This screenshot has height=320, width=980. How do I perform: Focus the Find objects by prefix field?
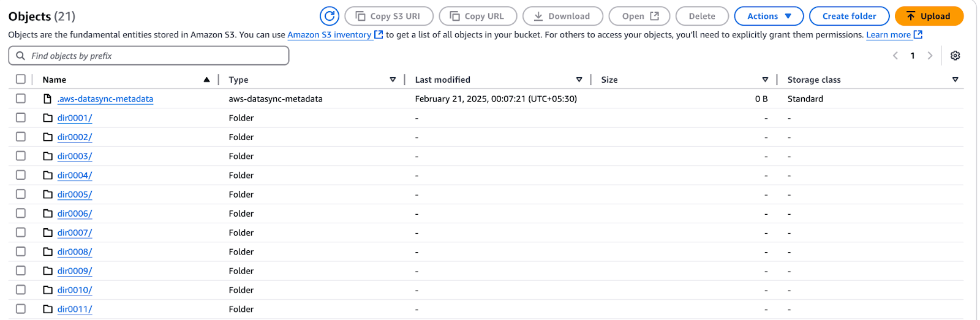pyautogui.click(x=148, y=56)
